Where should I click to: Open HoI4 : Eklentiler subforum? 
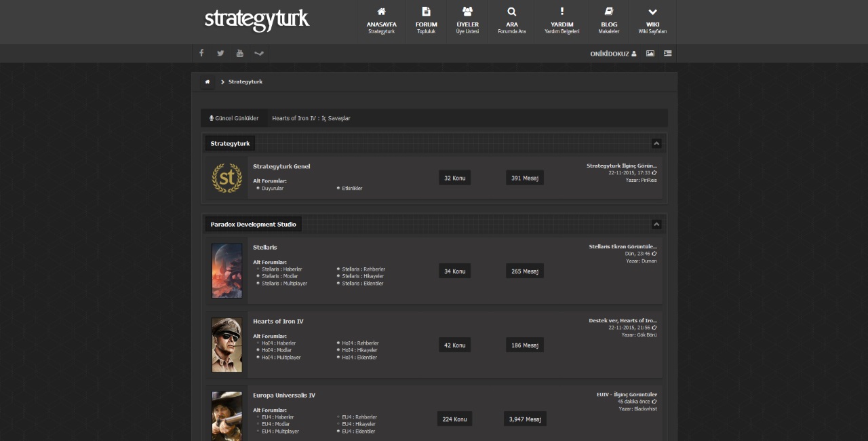pyautogui.click(x=359, y=358)
